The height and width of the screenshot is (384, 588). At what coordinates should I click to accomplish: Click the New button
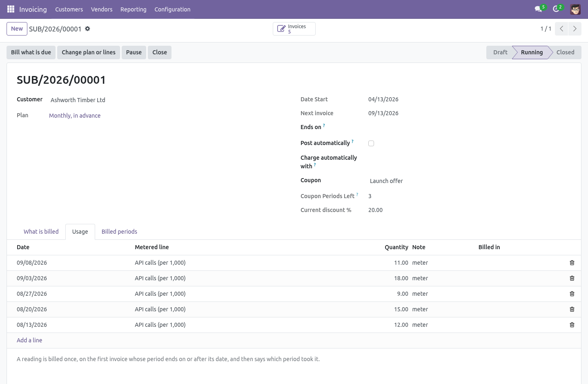pyautogui.click(x=17, y=29)
